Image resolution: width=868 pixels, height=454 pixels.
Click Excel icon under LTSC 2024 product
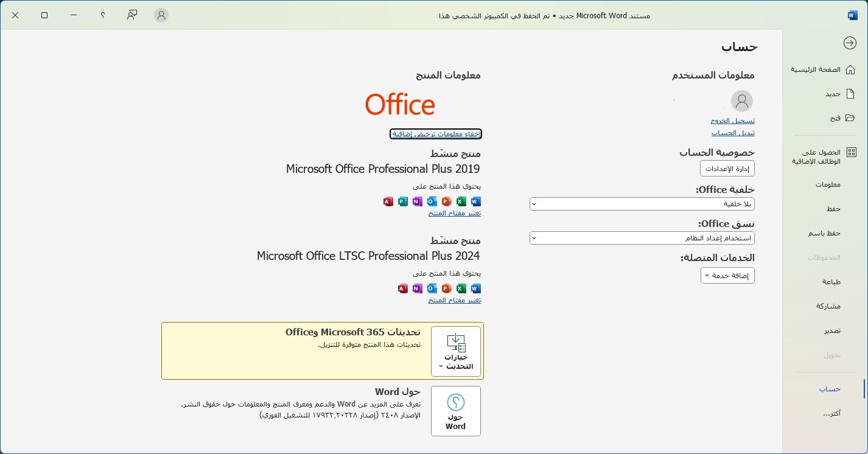tap(461, 288)
